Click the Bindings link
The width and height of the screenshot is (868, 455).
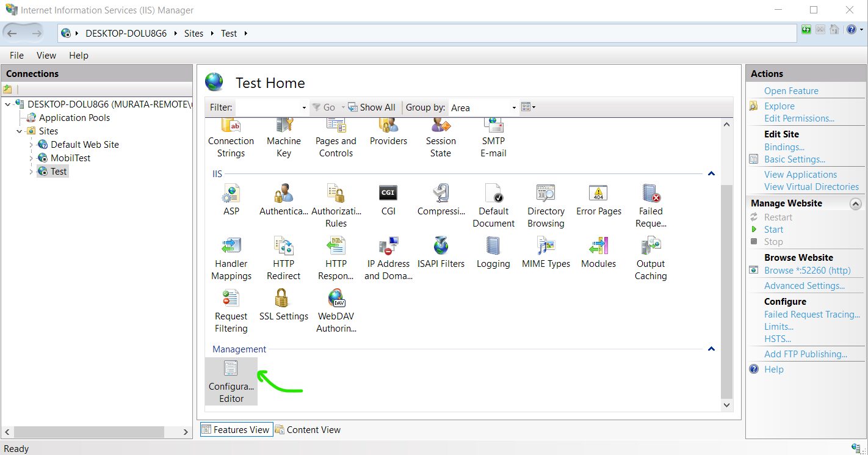(x=784, y=147)
